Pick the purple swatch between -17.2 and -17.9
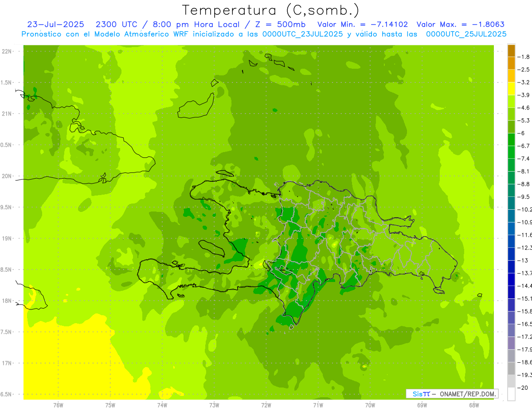Image resolution: width=532 pixels, height=411 pixels. point(511,343)
